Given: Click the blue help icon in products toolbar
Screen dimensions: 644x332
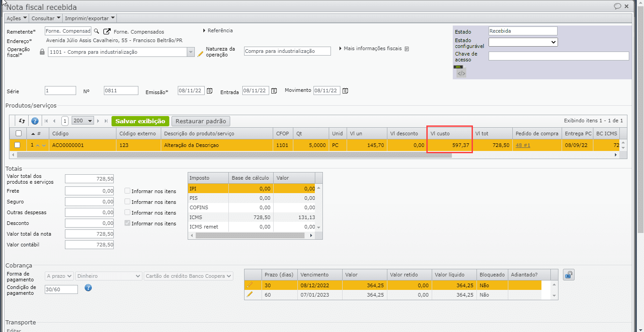Looking at the screenshot, I should click(34, 121).
